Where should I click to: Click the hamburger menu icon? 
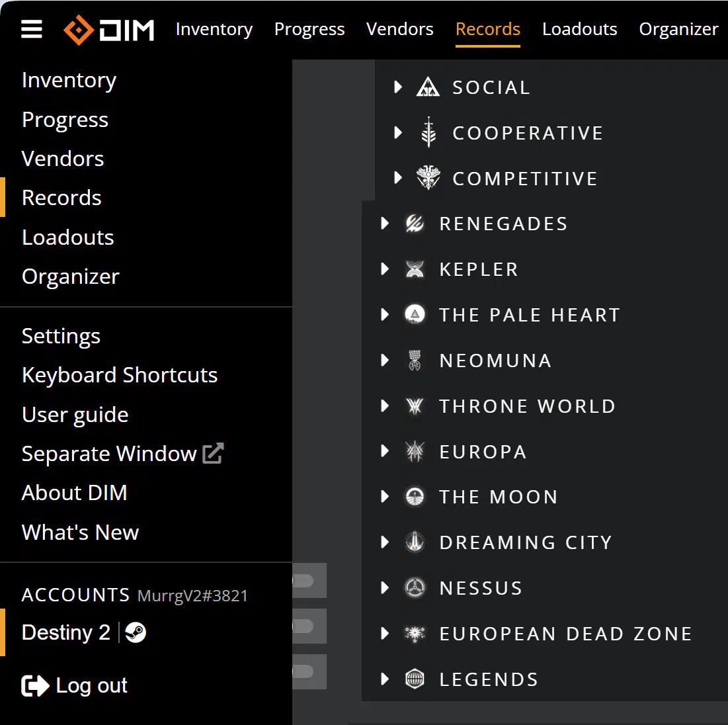point(32,30)
